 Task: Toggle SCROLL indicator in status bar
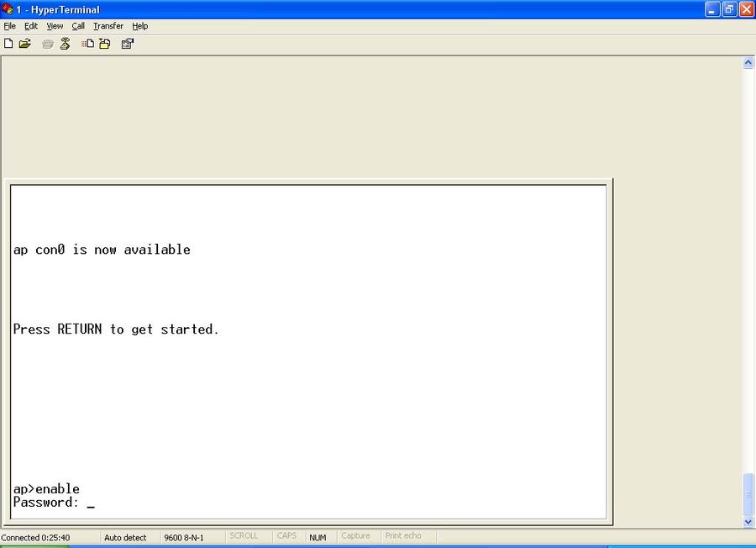coord(244,536)
